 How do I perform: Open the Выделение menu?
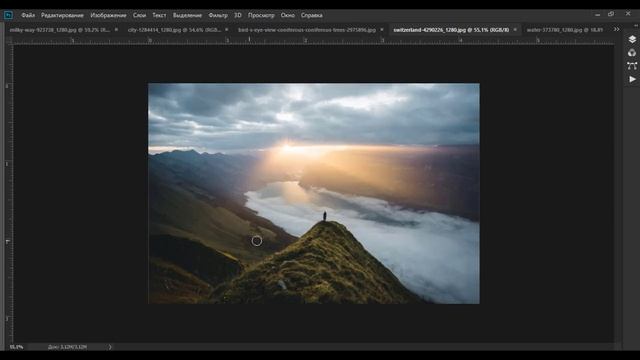pos(187,15)
